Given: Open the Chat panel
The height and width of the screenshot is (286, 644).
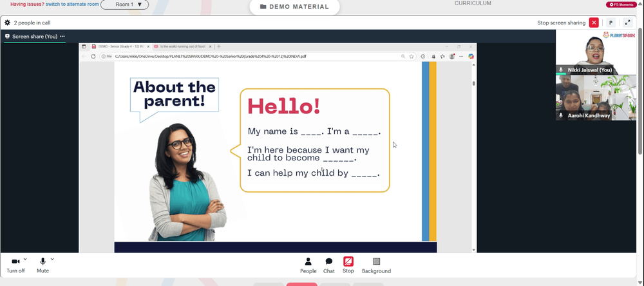Looking at the screenshot, I should 328,265.
